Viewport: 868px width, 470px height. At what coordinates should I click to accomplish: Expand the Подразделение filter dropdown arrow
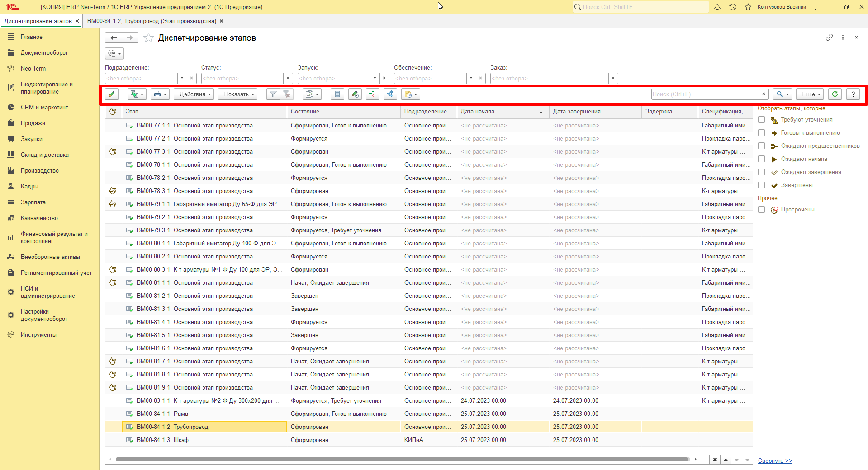coord(182,78)
